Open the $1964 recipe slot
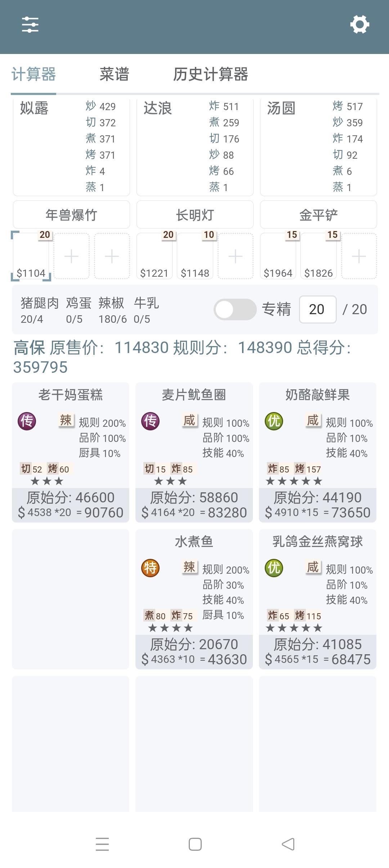This screenshot has width=389, height=868. [278, 256]
